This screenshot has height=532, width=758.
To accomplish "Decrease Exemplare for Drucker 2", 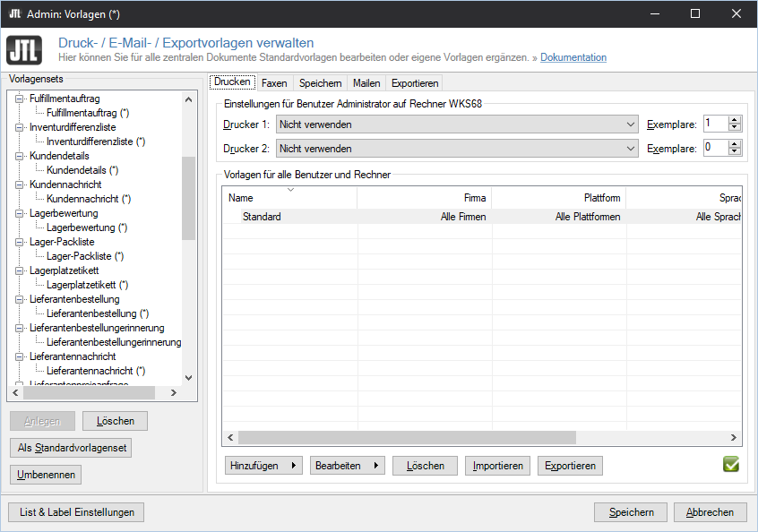I will [x=735, y=151].
